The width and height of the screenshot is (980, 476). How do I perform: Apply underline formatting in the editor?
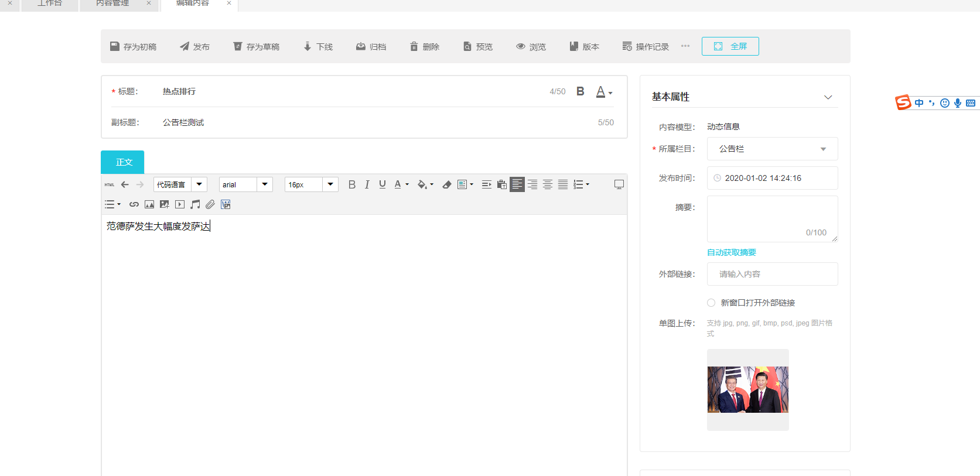(383, 184)
